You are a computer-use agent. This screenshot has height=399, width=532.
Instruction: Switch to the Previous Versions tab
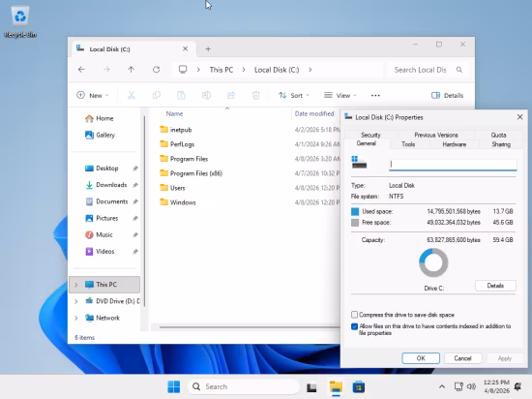436,135
